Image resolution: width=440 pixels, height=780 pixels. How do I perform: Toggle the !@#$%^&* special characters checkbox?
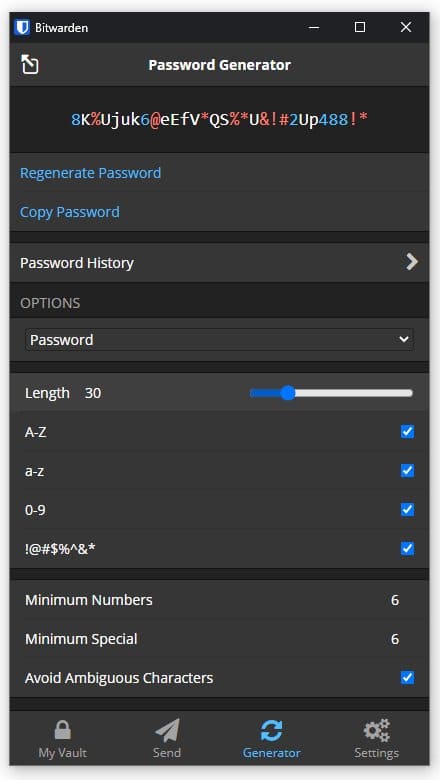[407, 548]
